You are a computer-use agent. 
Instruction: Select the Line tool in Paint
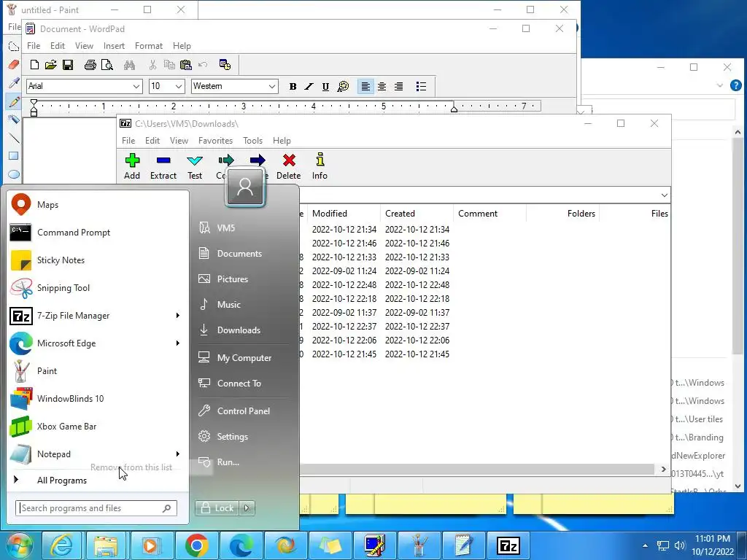click(x=14, y=138)
